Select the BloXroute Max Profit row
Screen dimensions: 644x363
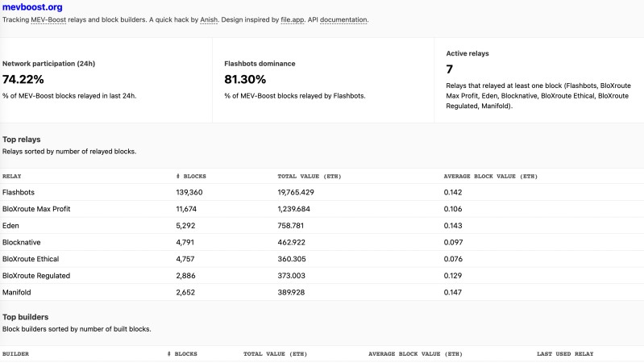point(36,209)
